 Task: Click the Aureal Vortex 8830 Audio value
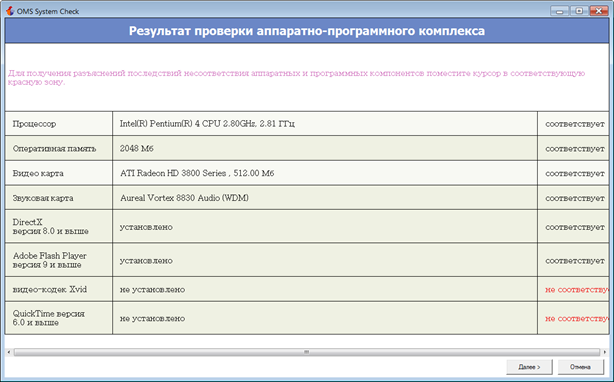(184, 198)
